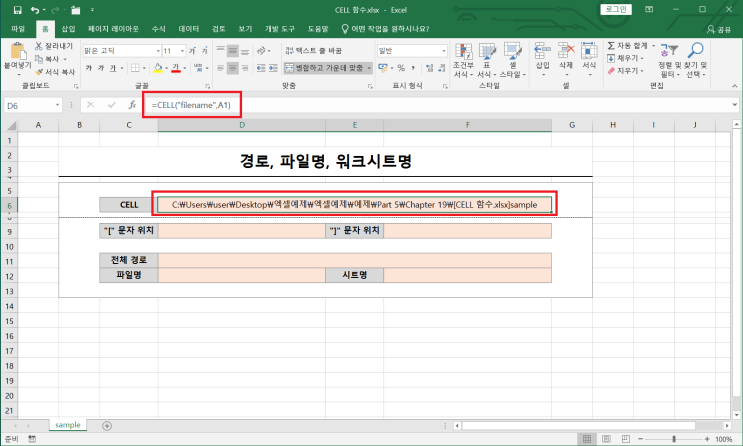Click the Login (로그인) button
The height and width of the screenshot is (446, 743).
click(616, 9)
